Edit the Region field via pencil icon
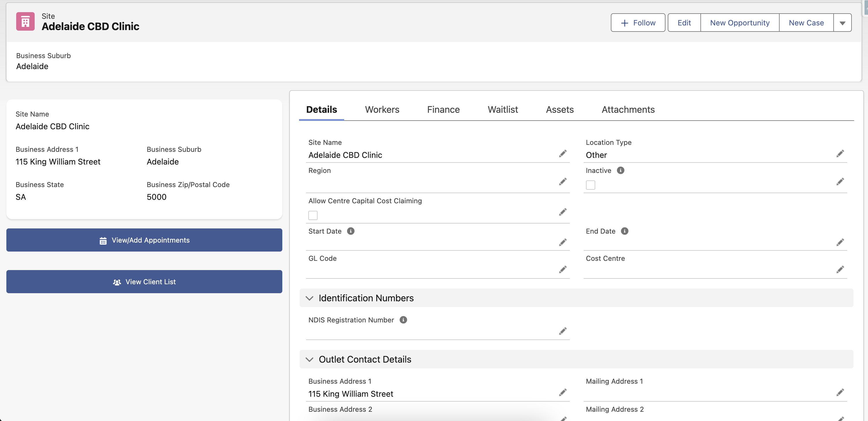 pos(562,182)
